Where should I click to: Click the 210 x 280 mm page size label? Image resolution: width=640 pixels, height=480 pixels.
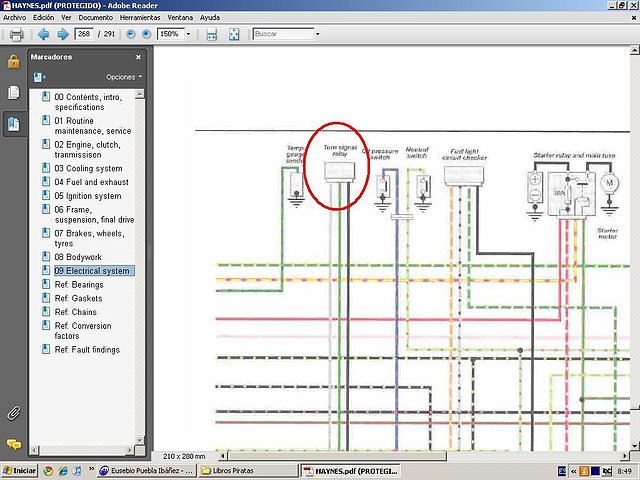pyautogui.click(x=184, y=456)
